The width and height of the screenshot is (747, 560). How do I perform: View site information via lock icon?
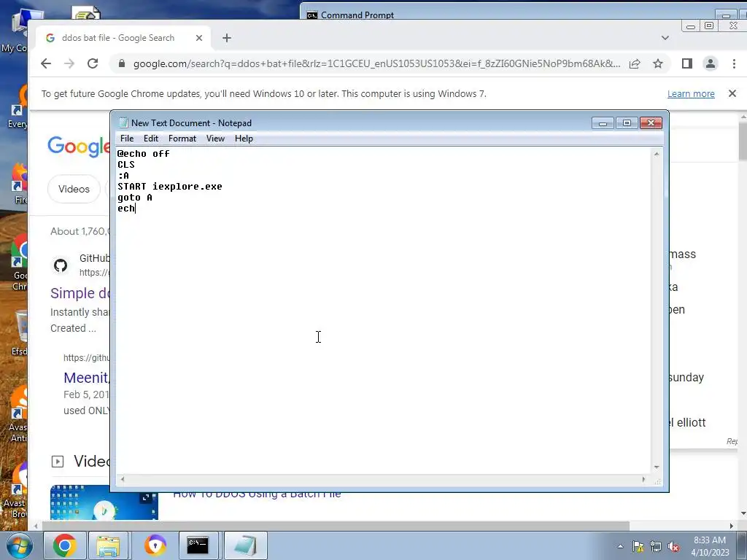point(122,64)
